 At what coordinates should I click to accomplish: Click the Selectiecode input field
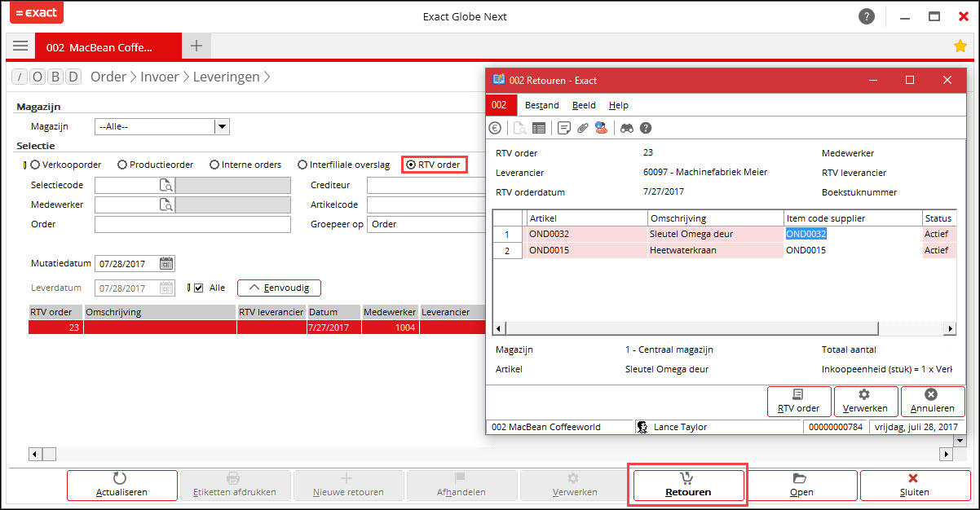(x=127, y=186)
